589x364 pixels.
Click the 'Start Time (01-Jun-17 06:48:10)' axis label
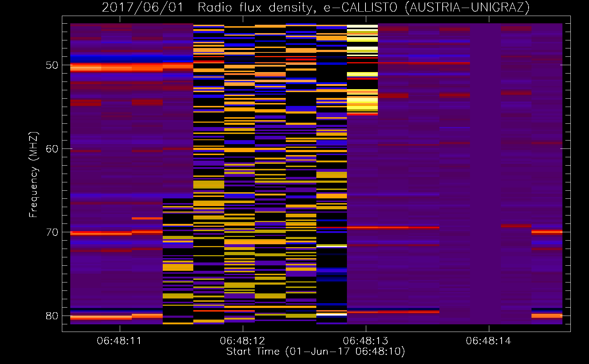[316, 352]
